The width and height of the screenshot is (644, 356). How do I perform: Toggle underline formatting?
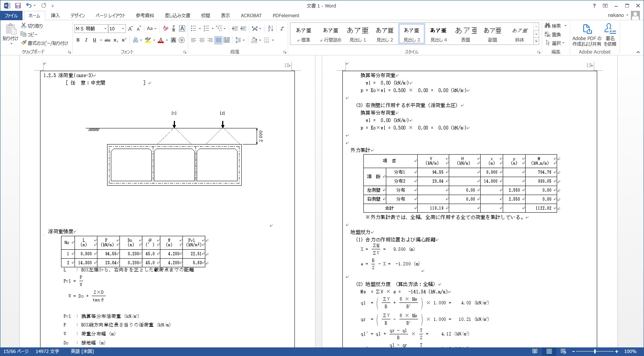pyautogui.click(x=94, y=40)
